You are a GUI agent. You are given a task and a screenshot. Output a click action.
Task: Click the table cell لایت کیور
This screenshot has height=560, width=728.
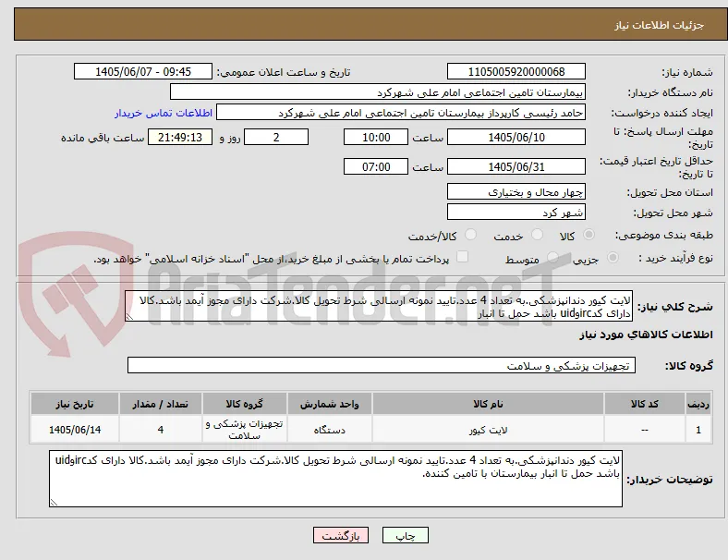pyautogui.click(x=488, y=430)
